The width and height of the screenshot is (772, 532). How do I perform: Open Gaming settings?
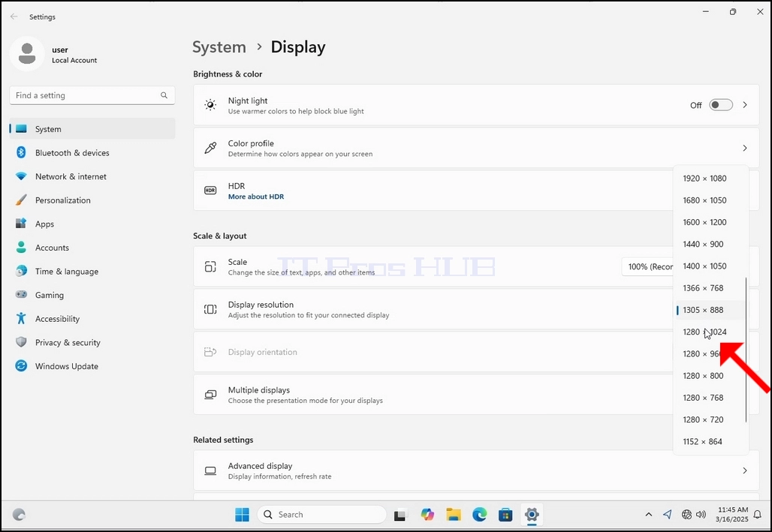[x=92, y=295]
